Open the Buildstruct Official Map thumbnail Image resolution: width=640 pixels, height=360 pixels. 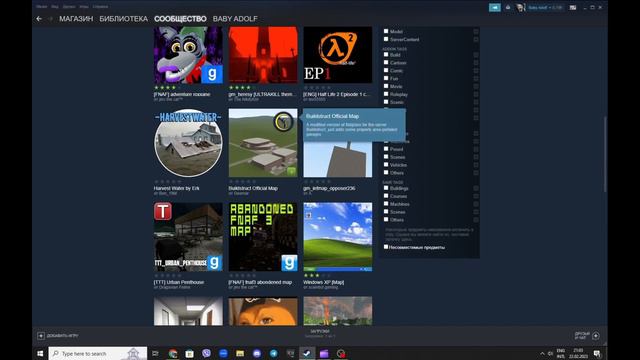pos(263,143)
